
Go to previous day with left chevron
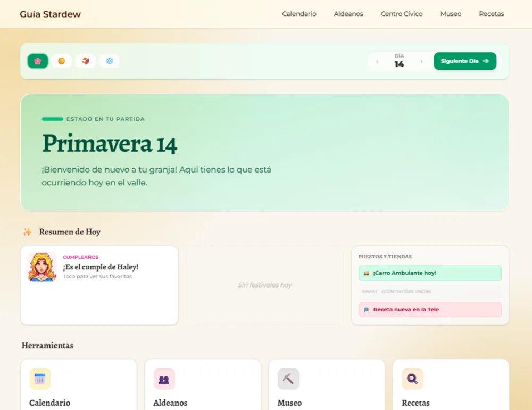(377, 61)
